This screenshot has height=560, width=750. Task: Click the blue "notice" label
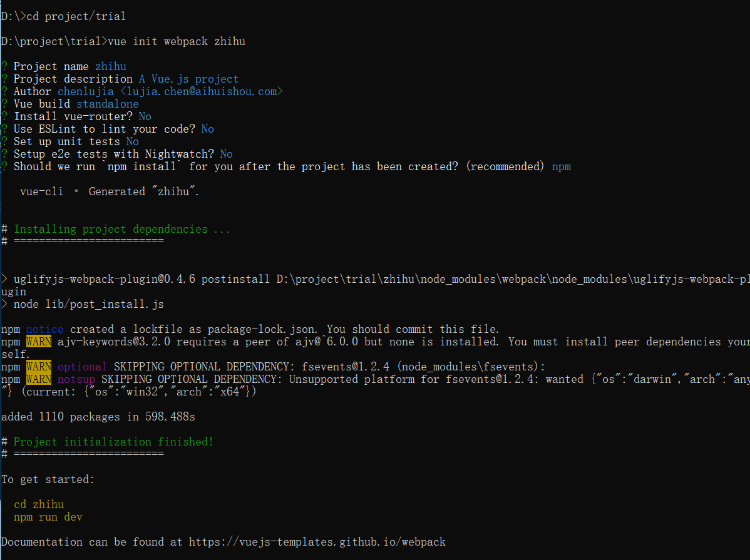point(44,329)
